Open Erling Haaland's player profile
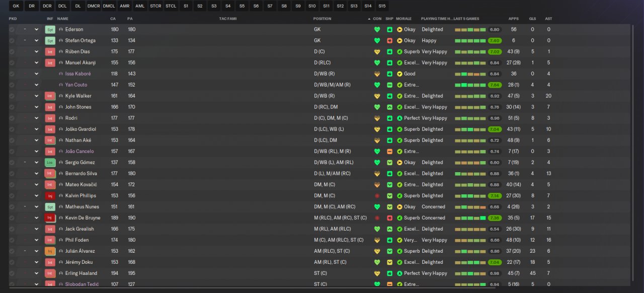Image resolution: width=644 pixels, height=293 pixels. pyautogui.click(x=81, y=273)
